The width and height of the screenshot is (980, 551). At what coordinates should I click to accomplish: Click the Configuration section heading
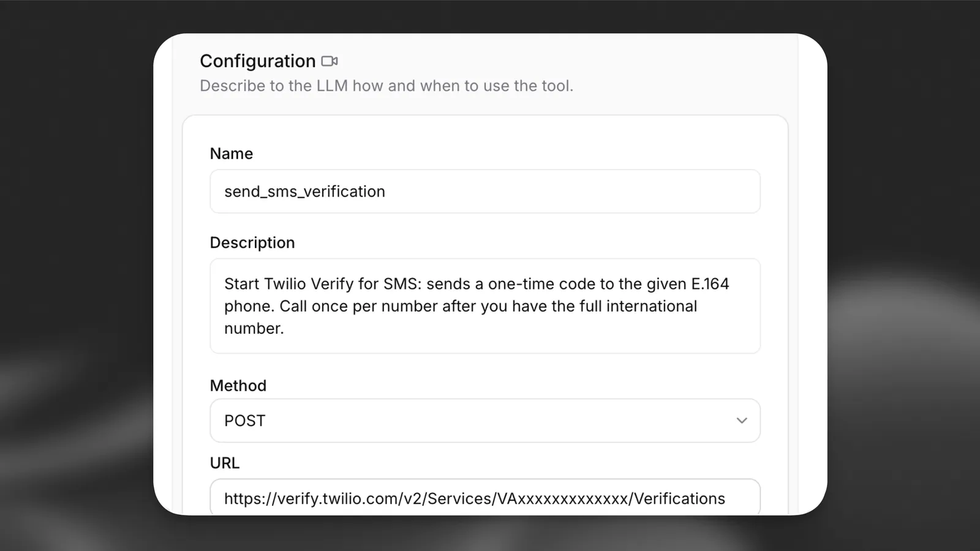[258, 61]
